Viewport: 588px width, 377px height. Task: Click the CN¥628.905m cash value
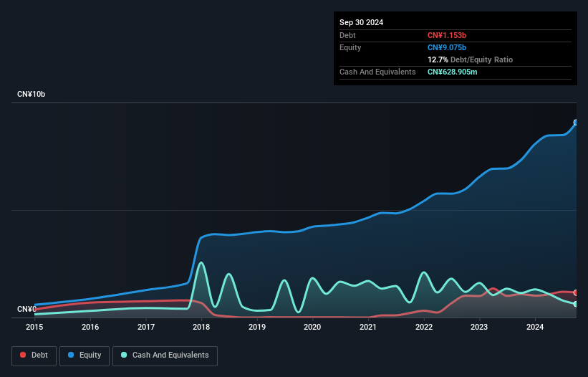(452, 72)
